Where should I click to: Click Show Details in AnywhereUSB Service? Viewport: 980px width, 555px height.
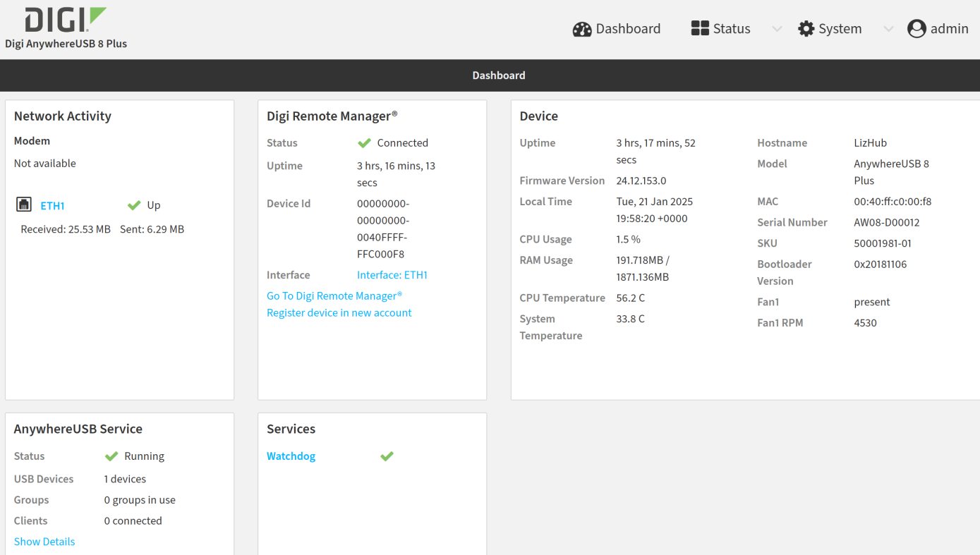(x=44, y=542)
